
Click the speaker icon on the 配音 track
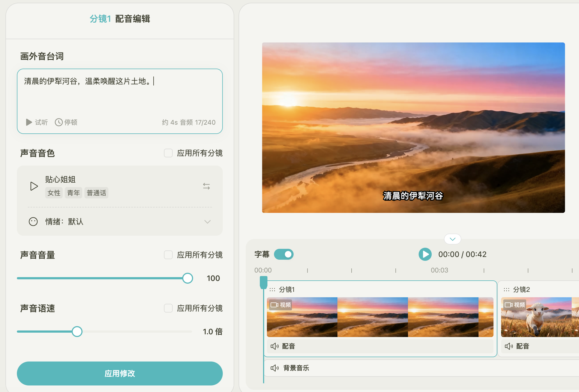[x=274, y=347]
